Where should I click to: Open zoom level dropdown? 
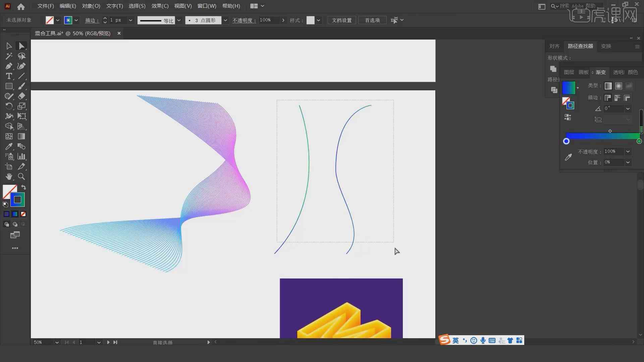[57, 342]
